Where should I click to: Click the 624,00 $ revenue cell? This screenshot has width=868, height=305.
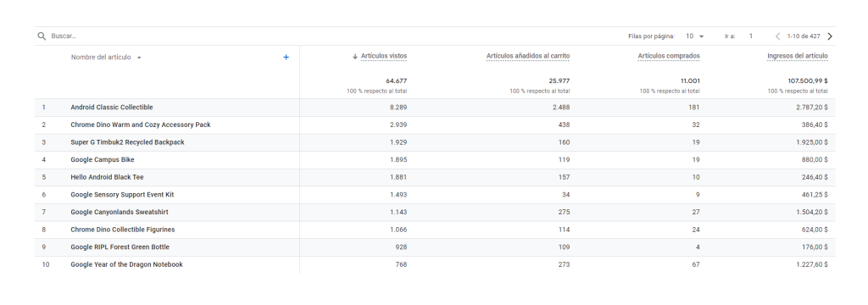pyautogui.click(x=815, y=230)
